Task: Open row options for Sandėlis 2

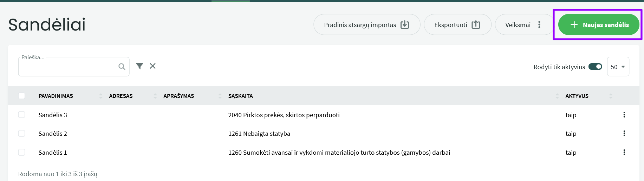Action: tap(624, 133)
